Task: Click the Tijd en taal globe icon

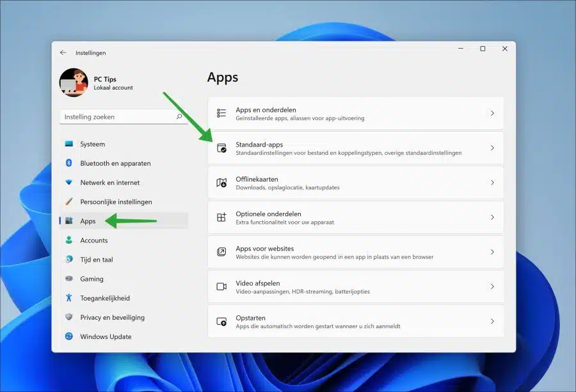Action: pyautogui.click(x=68, y=259)
